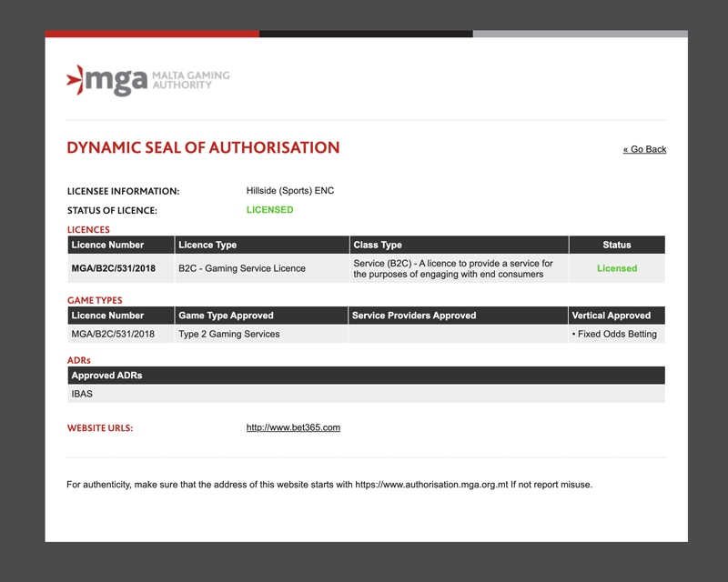Screen dimensions: 728x582
Task: Follow the Go Back link
Action: tap(644, 149)
